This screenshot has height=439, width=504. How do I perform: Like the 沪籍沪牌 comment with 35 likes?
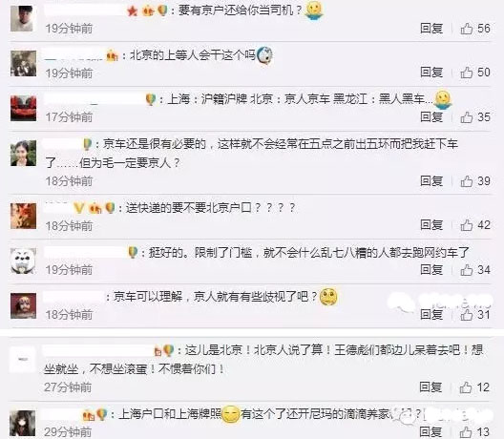pos(467,117)
